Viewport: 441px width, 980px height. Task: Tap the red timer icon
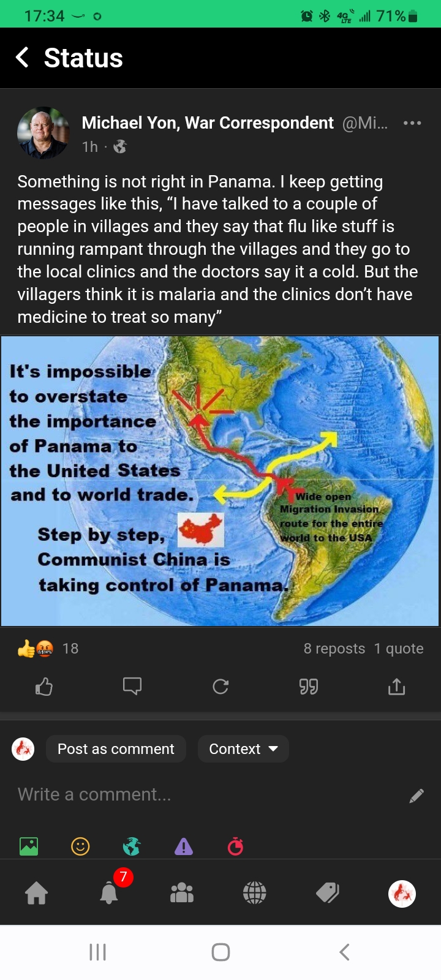(235, 846)
